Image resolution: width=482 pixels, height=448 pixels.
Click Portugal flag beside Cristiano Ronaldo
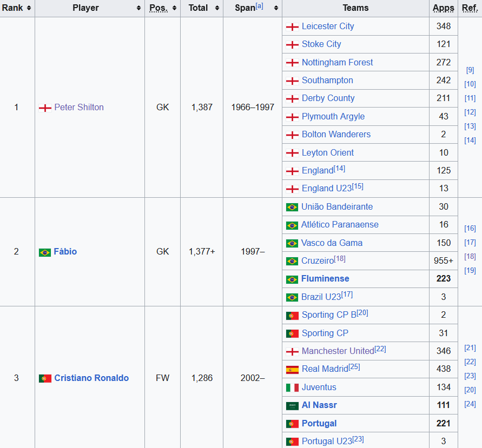45,379
